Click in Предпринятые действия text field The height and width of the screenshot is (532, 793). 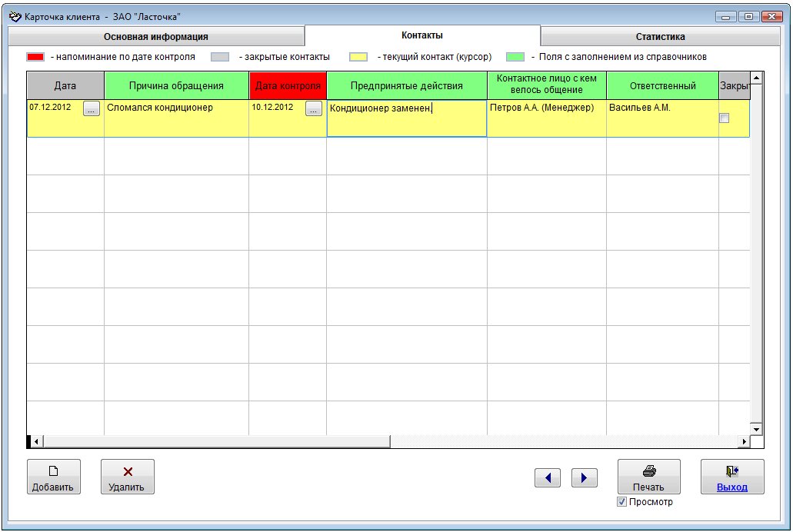click(x=407, y=118)
